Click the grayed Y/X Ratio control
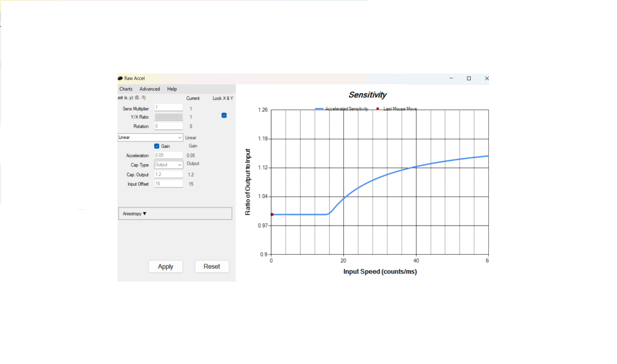The width and height of the screenshot is (617, 364). point(168,116)
